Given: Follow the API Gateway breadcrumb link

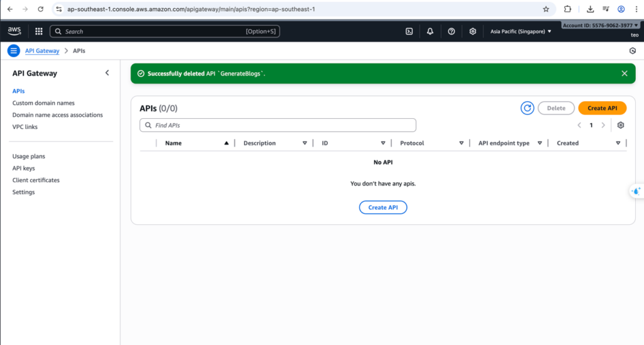Looking at the screenshot, I should (42, 51).
